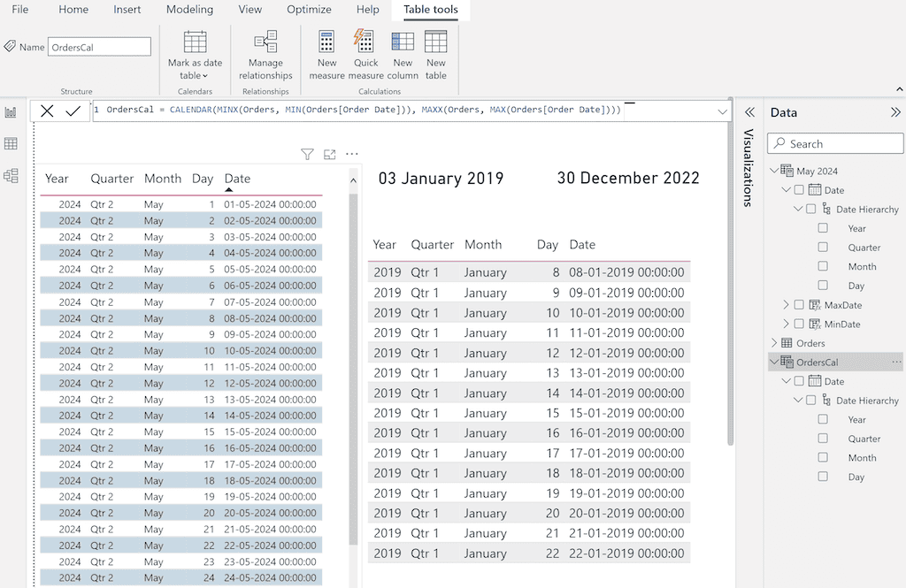Screen dimensions: 906x588
Task: Open the Quick measure tool
Action: pos(365,53)
